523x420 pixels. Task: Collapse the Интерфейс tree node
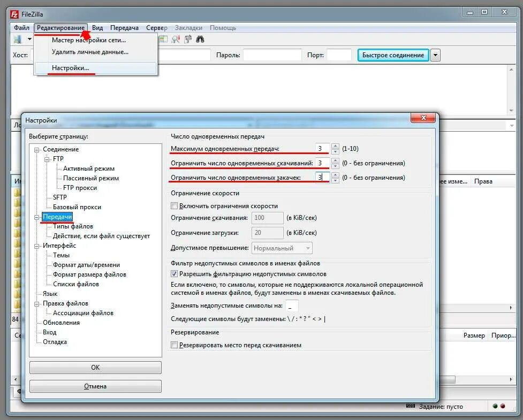point(37,246)
